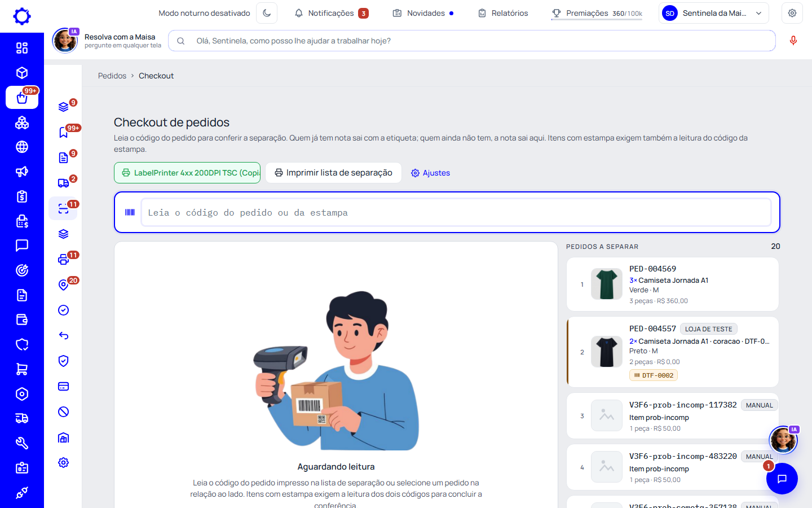The image size is (812, 508).
Task: Go to Relatórios in top bar
Action: tap(503, 13)
